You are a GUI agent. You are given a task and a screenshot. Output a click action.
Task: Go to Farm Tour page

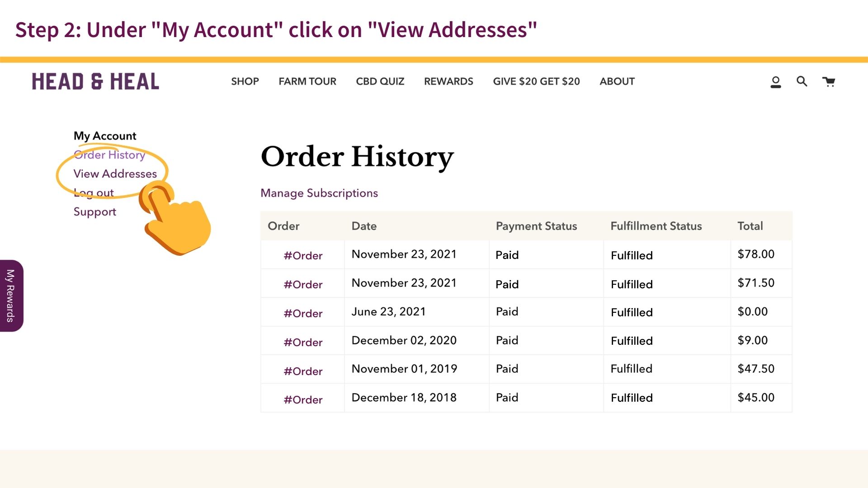coord(307,81)
